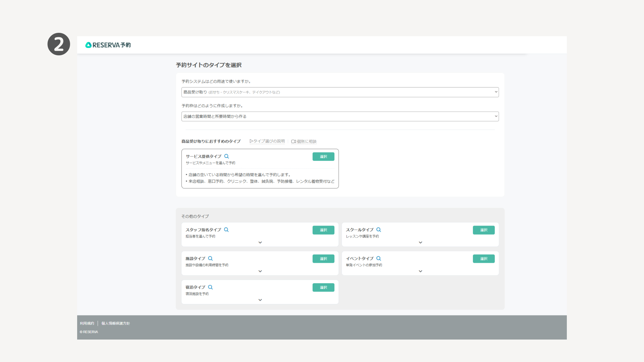Open magnifier preview for 施設タイプ
Image resolution: width=644 pixels, height=362 pixels.
[210, 258]
